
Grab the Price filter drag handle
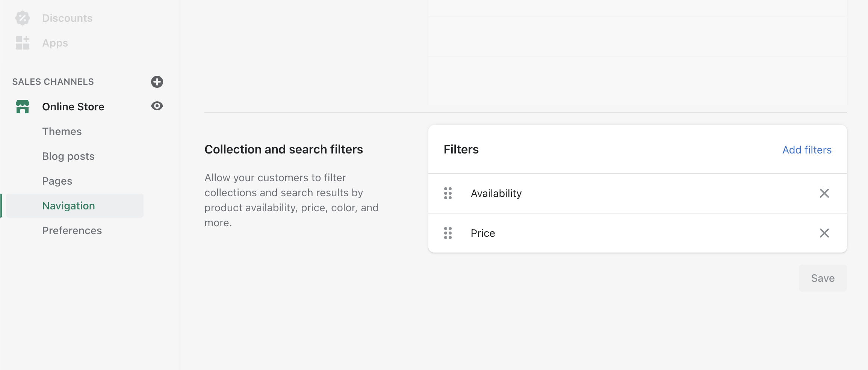pyautogui.click(x=448, y=233)
